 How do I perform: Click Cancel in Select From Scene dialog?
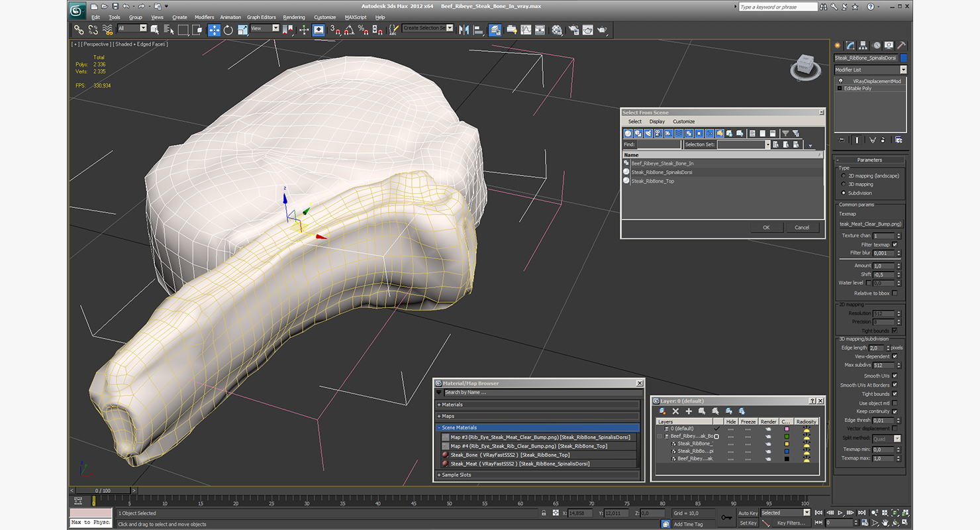click(x=802, y=227)
